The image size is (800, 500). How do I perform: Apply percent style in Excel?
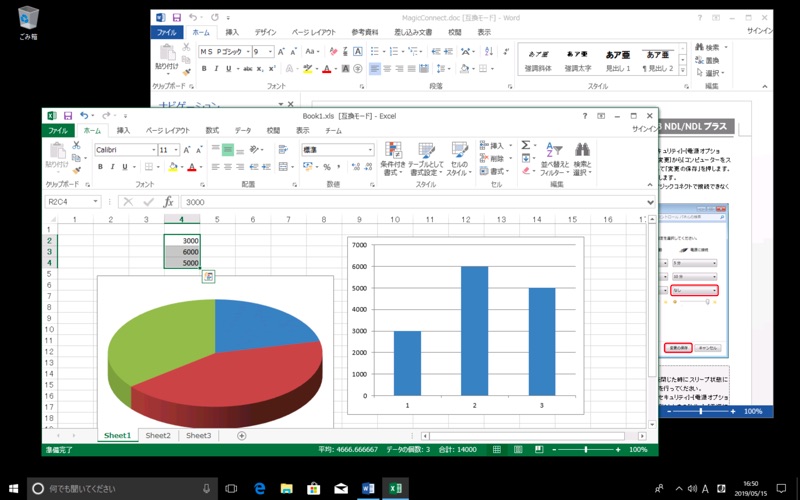pos(327,167)
